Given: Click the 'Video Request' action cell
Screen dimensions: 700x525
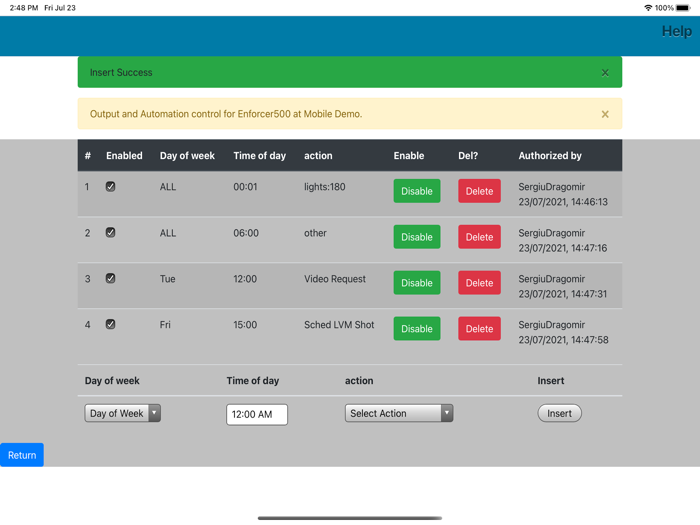Looking at the screenshot, I should click(x=335, y=279).
